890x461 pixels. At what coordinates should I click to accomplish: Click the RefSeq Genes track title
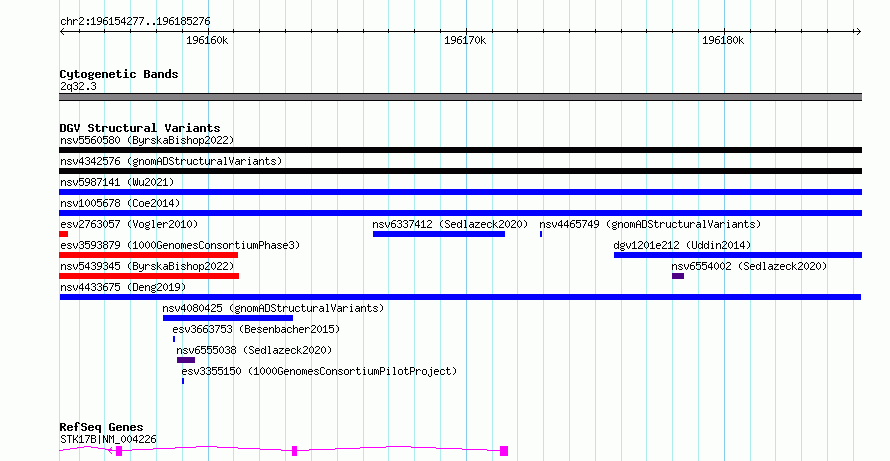click(x=101, y=428)
